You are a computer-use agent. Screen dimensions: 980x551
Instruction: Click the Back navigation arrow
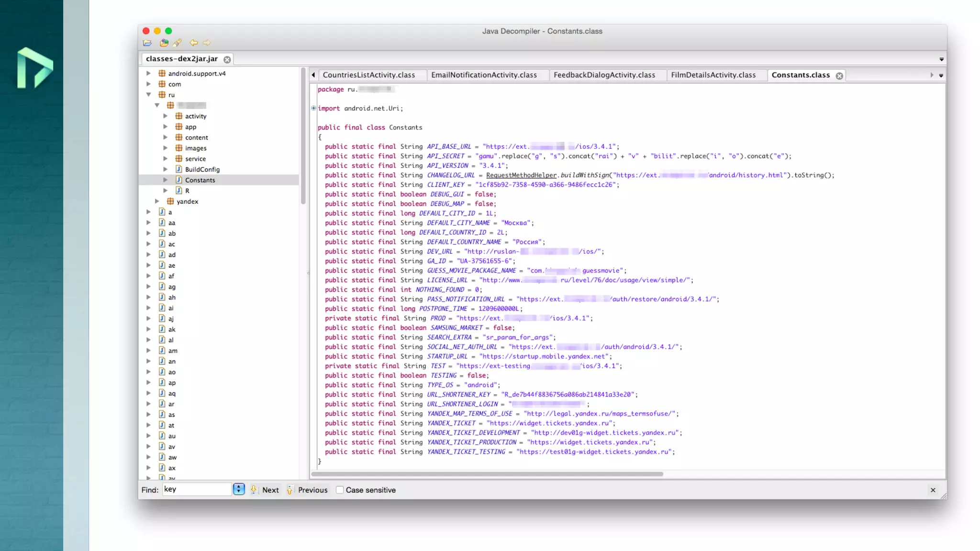click(x=193, y=43)
